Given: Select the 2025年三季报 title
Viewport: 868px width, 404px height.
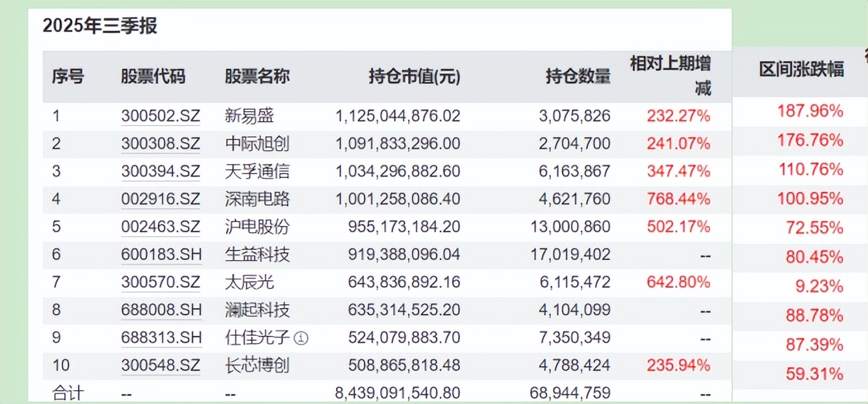Looking at the screenshot, I should 100,27.
